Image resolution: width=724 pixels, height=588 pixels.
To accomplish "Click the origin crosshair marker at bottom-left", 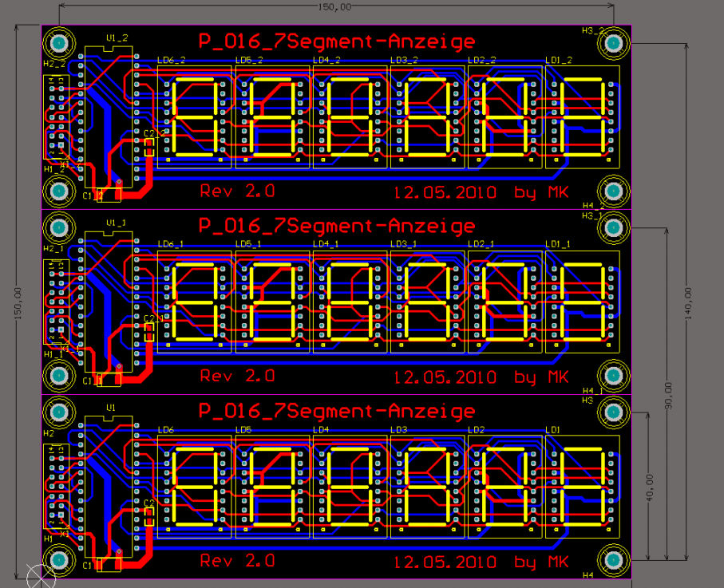I will coord(39,576).
